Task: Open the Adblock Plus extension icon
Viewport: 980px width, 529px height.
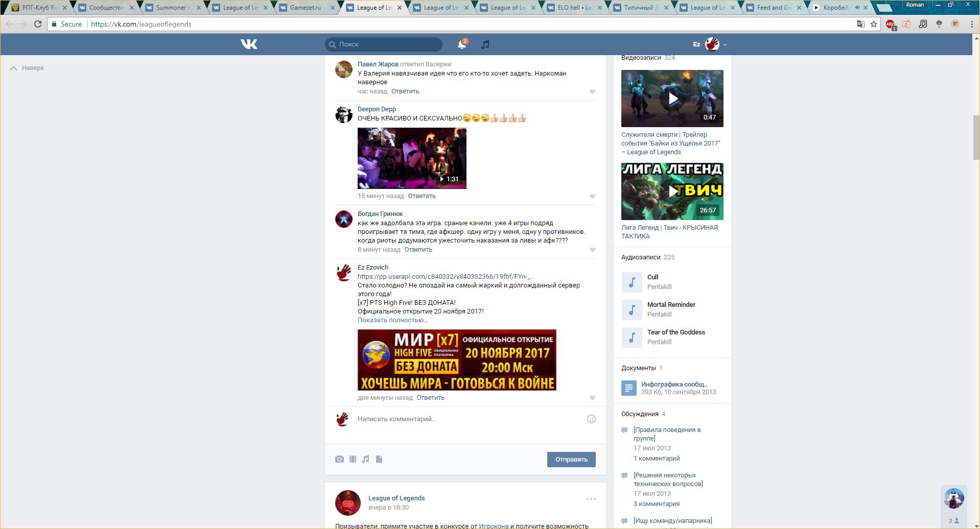Action: 891,24
